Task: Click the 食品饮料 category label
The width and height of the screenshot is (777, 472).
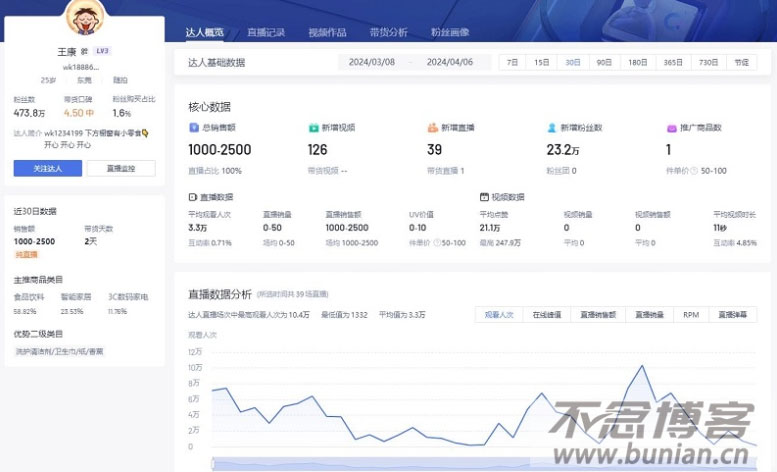Action: (x=29, y=297)
